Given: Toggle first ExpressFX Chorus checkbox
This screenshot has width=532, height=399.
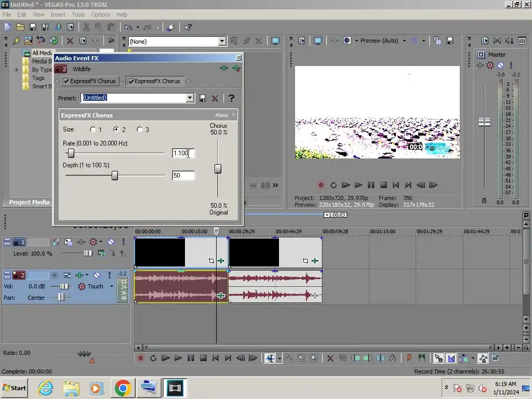Looking at the screenshot, I should pos(66,81).
